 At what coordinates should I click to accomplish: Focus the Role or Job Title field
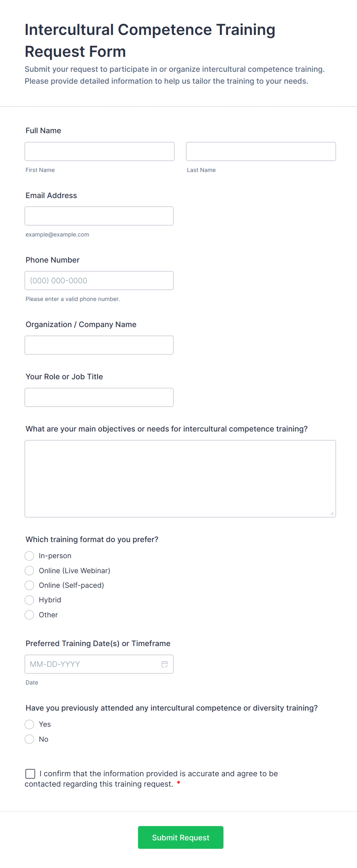coord(99,397)
